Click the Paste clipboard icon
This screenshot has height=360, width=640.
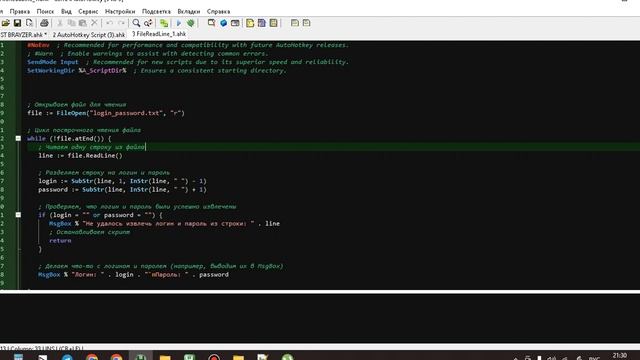[83, 23]
